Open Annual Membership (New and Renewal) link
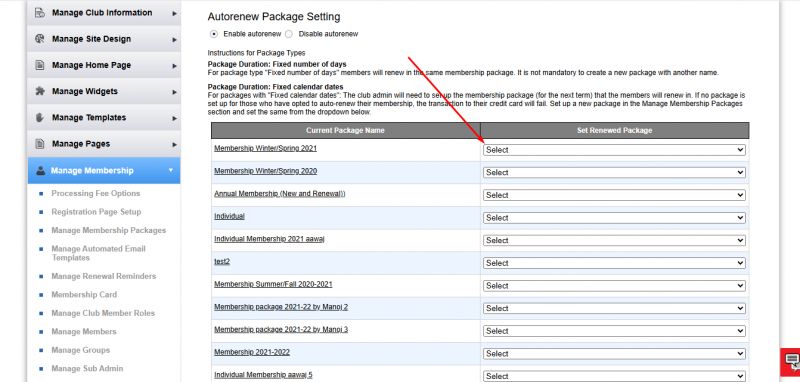Viewport: 800px width, 382px height. point(280,194)
